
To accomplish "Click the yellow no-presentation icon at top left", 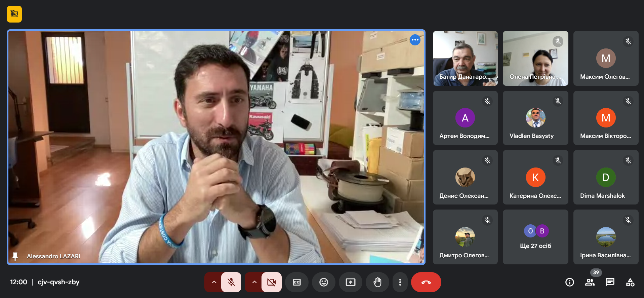I will tap(14, 14).
